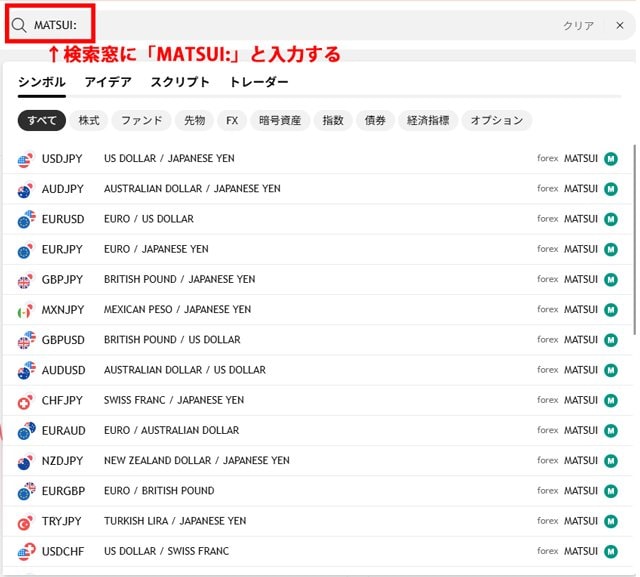
Task: Click the USDJPY currency flag icon
Action: [x=26, y=159]
